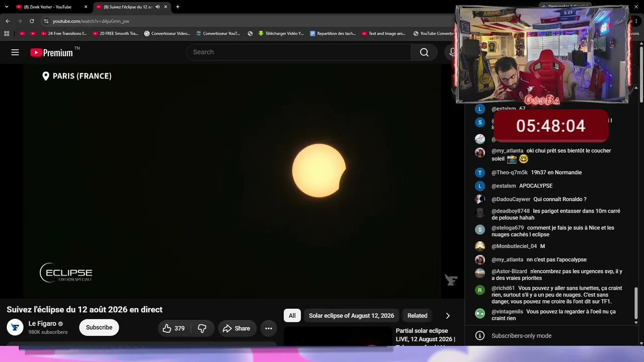
Task: Click the Subscribers-only mode label
Action: (521, 336)
